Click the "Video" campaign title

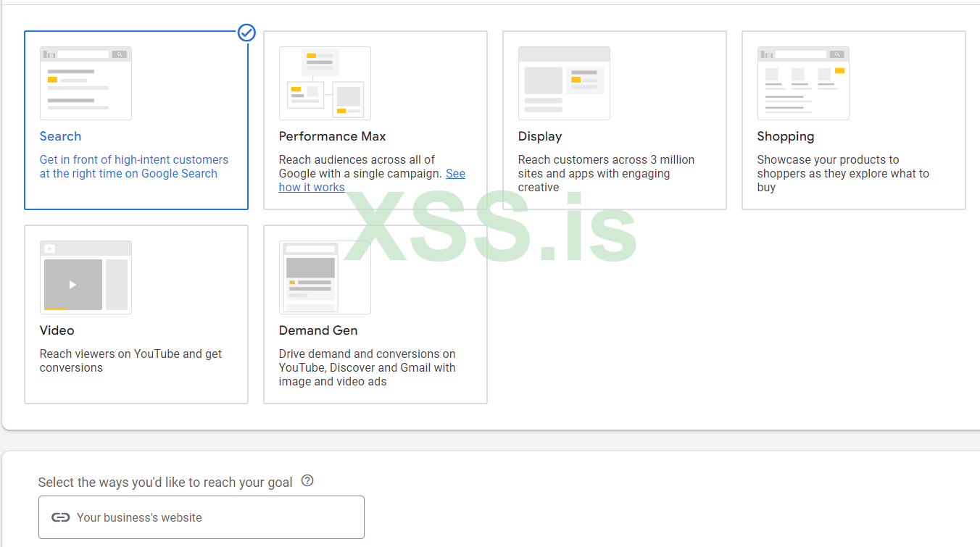(57, 330)
